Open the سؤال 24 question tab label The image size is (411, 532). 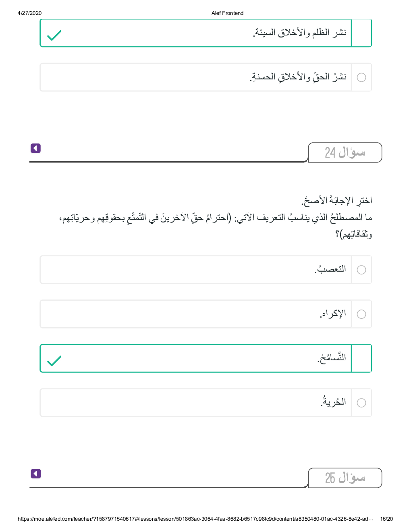pos(345,152)
